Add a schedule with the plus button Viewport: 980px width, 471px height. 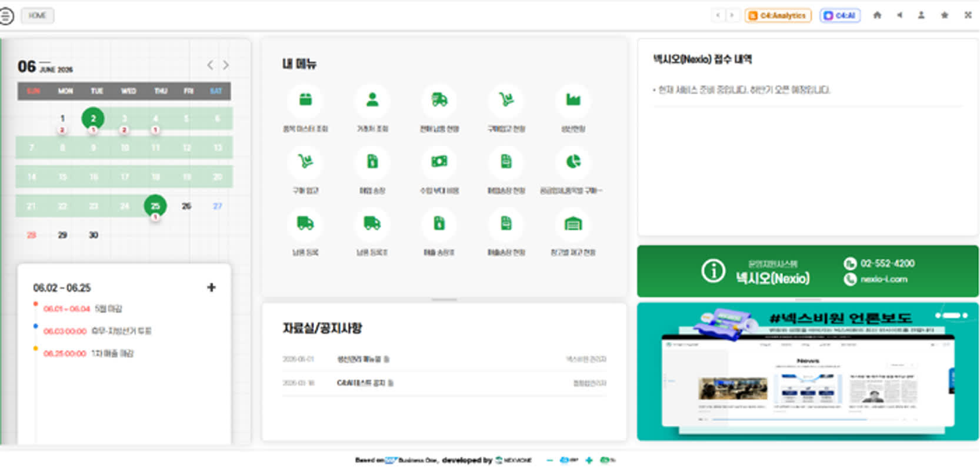tap(211, 287)
